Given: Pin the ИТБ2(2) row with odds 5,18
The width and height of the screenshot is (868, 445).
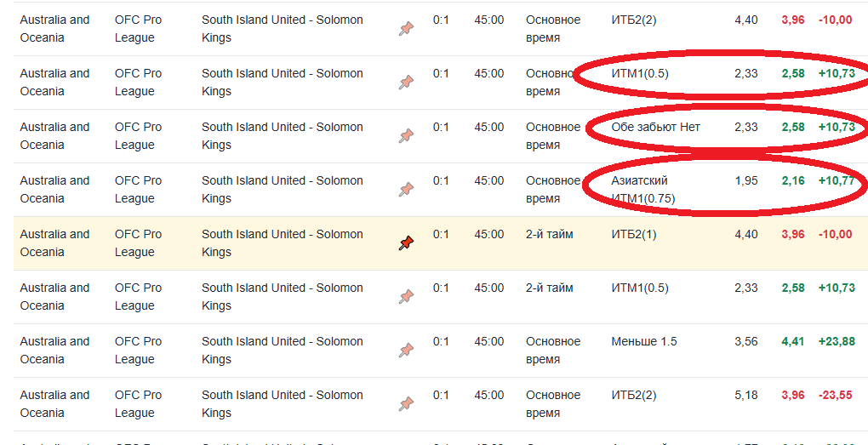Looking at the screenshot, I should [406, 404].
